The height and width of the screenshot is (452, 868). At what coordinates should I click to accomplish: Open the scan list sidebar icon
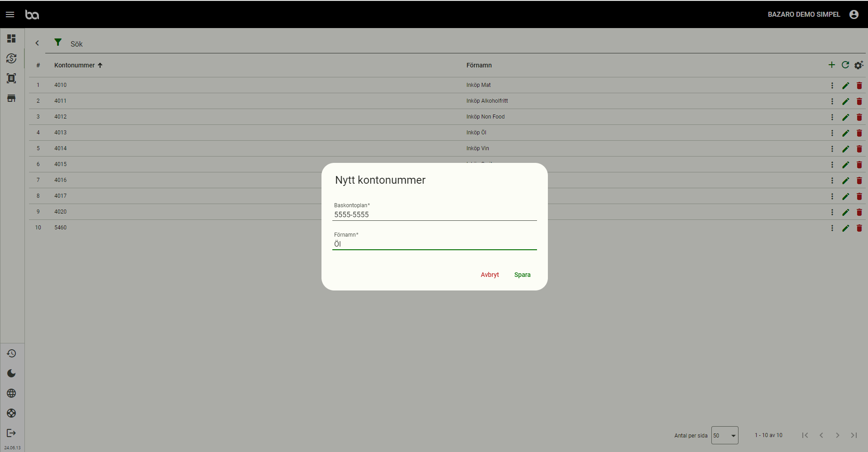pyautogui.click(x=11, y=78)
